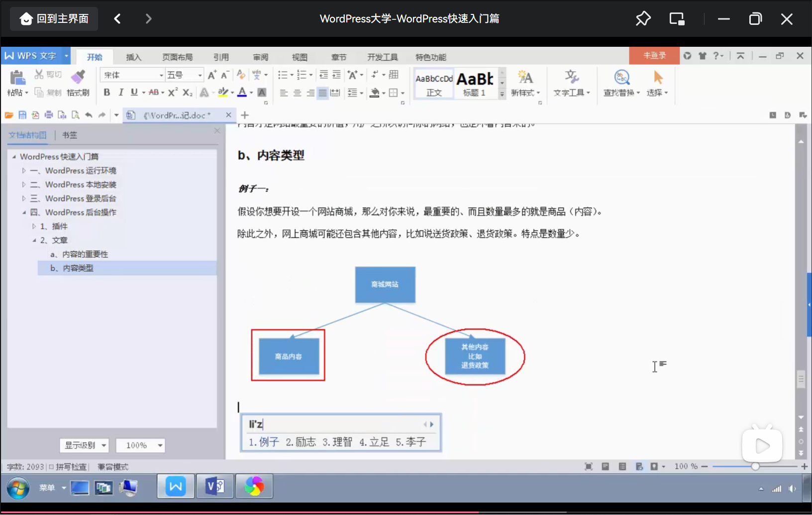Click the 未登录 login button
This screenshot has width=812, height=515.
654,55
